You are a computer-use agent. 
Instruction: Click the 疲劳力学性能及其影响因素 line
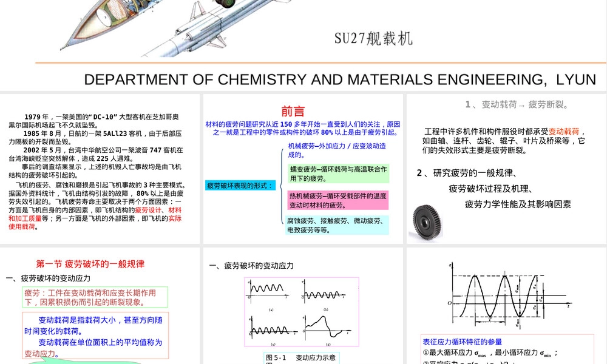pos(518,204)
